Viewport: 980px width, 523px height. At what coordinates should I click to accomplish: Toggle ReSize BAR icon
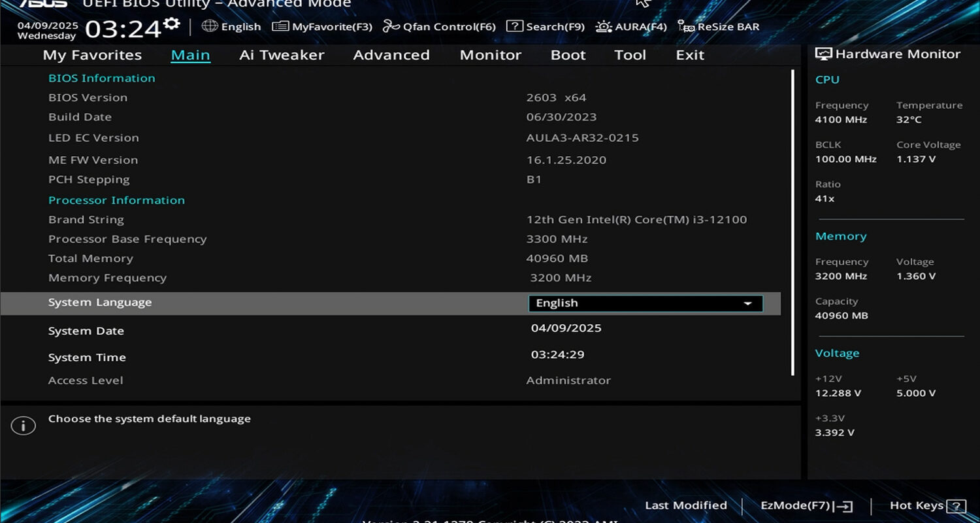(686, 26)
